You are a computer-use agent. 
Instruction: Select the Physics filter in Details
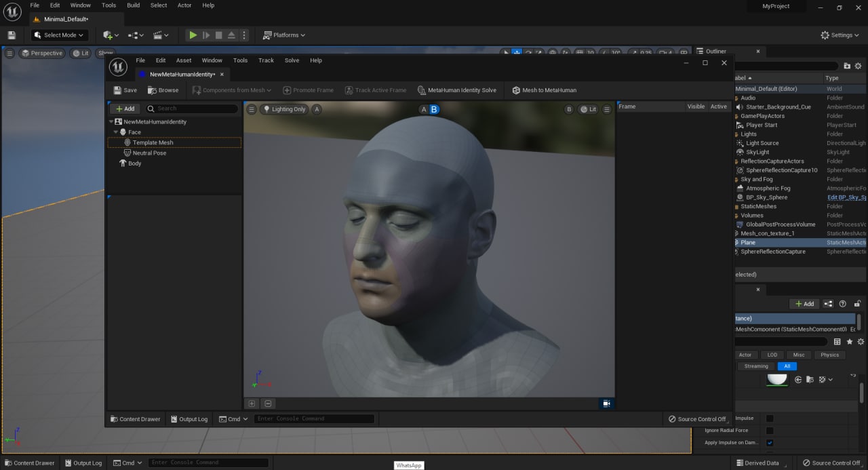[829, 355]
